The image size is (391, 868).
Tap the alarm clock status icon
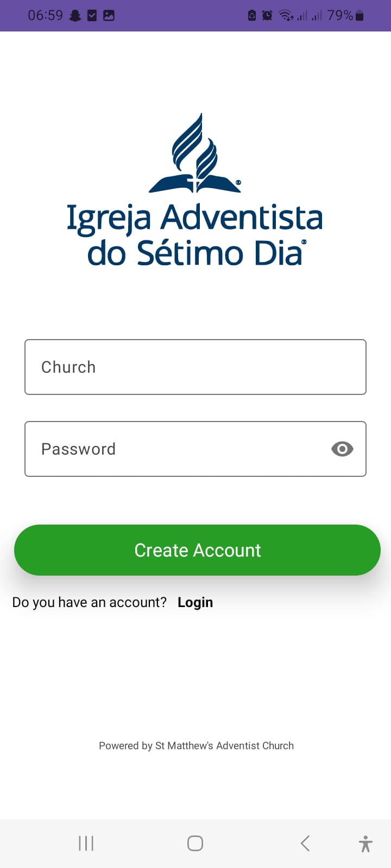(267, 16)
